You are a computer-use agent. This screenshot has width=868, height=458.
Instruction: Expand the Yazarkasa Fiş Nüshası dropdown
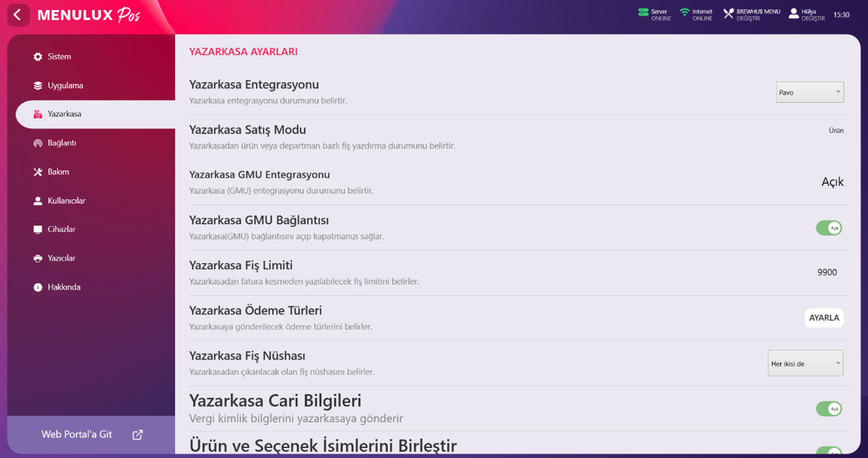pos(805,363)
